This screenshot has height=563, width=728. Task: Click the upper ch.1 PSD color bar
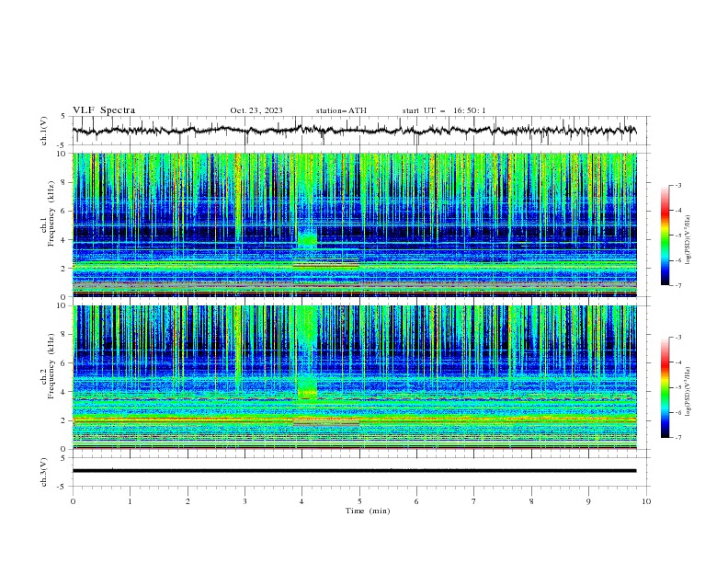click(665, 236)
